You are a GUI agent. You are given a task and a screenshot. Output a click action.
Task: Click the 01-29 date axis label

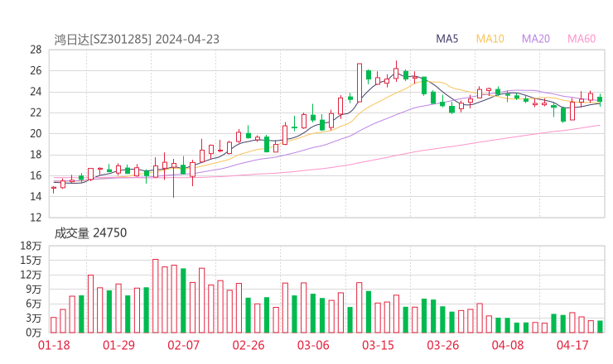(118, 345)
